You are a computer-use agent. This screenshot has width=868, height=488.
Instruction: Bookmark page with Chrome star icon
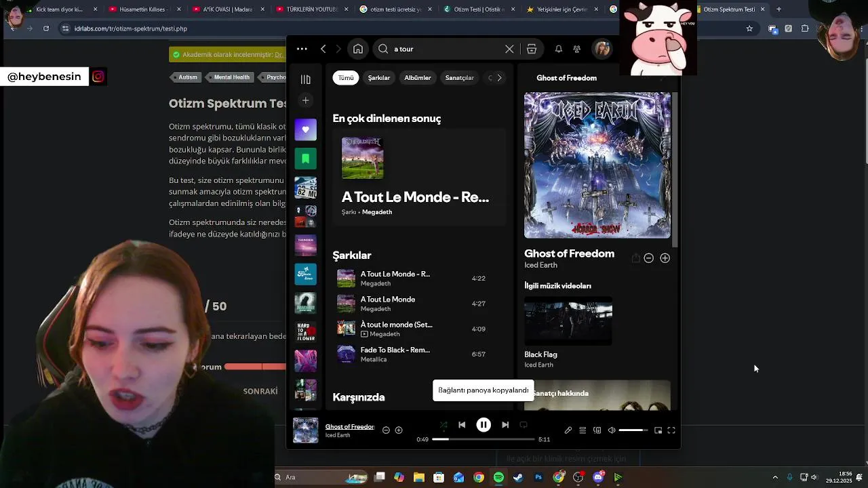pyautogui.click(x=749, y=28)
